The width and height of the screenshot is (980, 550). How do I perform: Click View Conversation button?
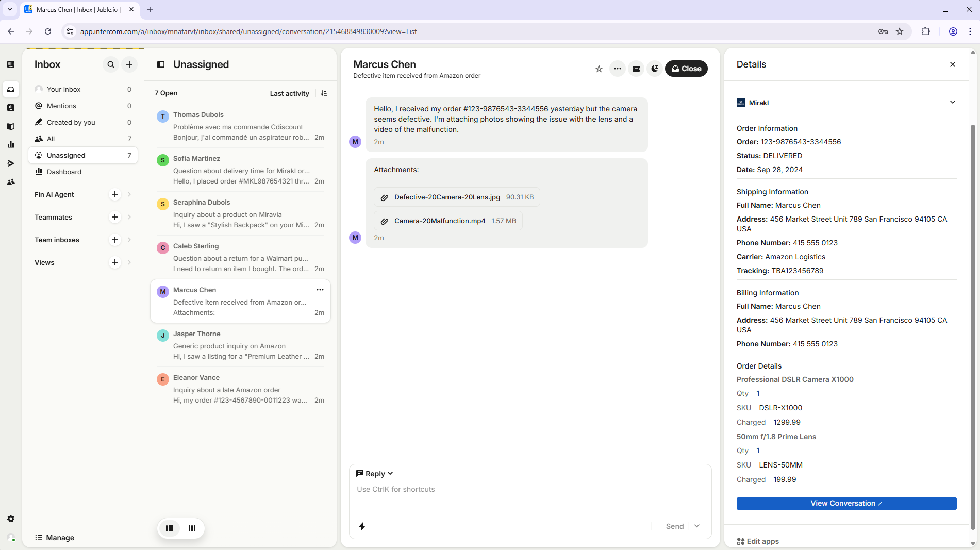[846, 503]
